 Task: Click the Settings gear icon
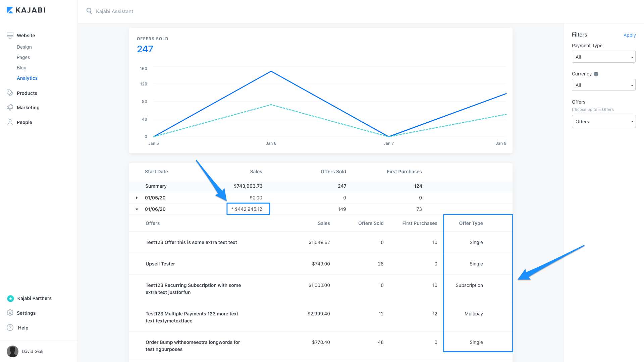coord(10,313)
